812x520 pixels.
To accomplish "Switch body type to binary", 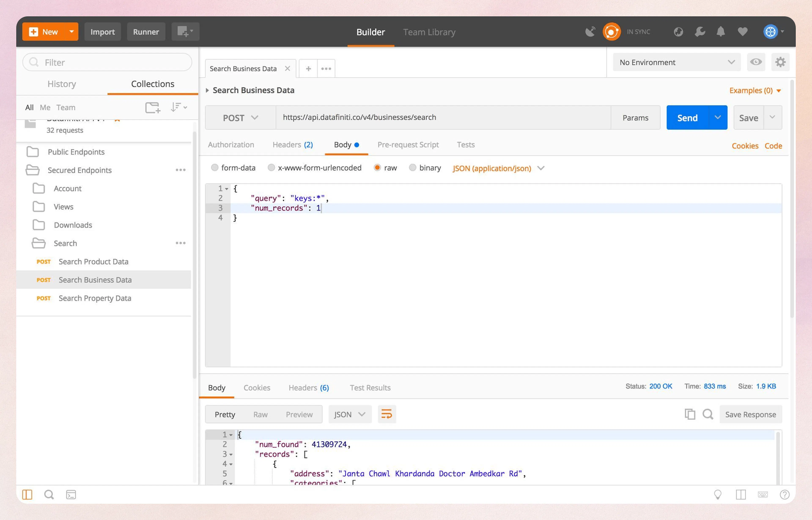I will click(413, 168).
